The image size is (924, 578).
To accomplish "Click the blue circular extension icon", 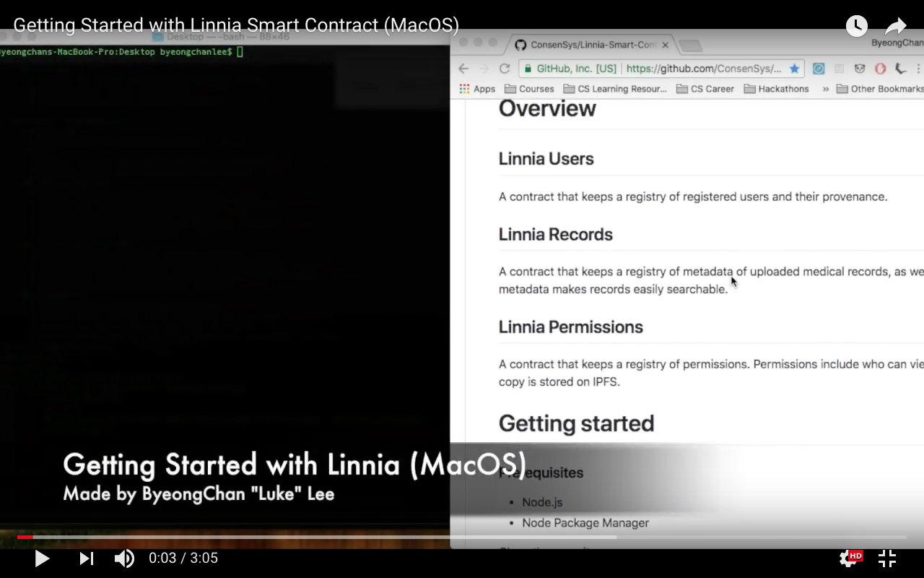I will pos(819,69).
